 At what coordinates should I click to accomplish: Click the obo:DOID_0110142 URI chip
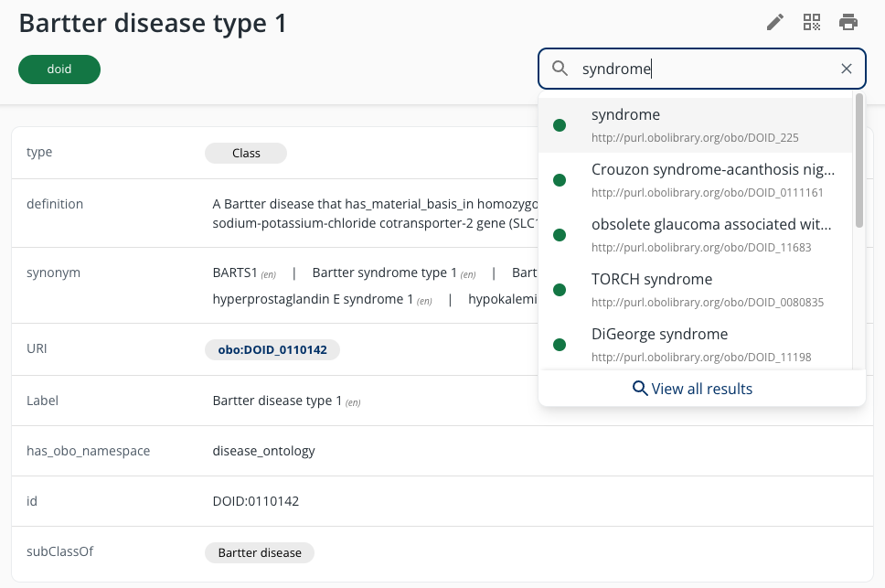[272, 349]
